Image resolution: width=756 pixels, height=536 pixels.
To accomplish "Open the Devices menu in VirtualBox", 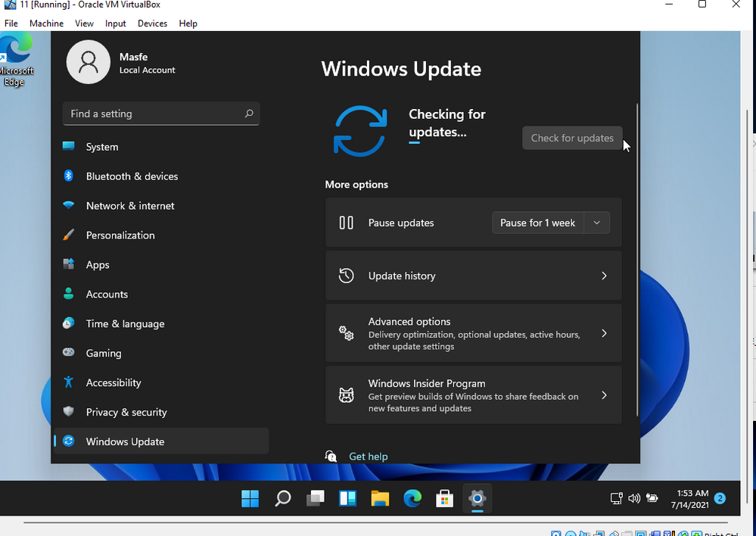I will click(x=152, y=23).
